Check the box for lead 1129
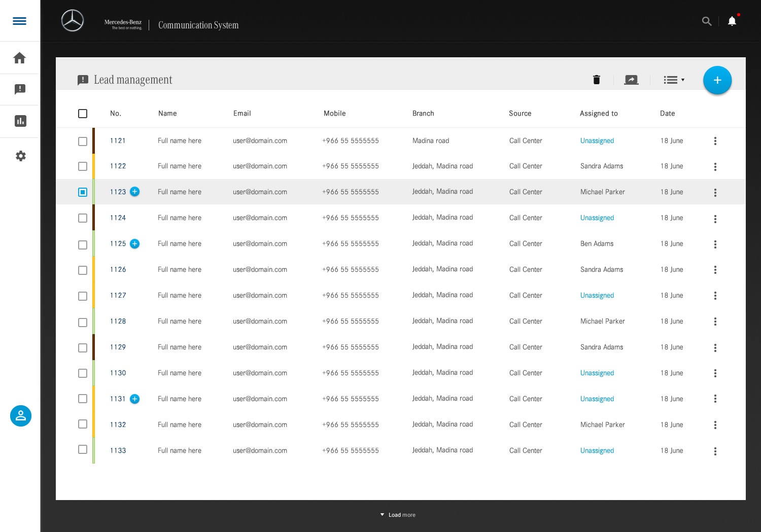761x532 pixels. (83, 348)
